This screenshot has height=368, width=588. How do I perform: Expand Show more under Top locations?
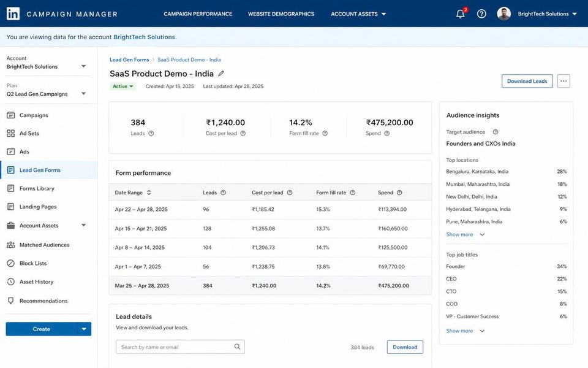coord(465,234)
